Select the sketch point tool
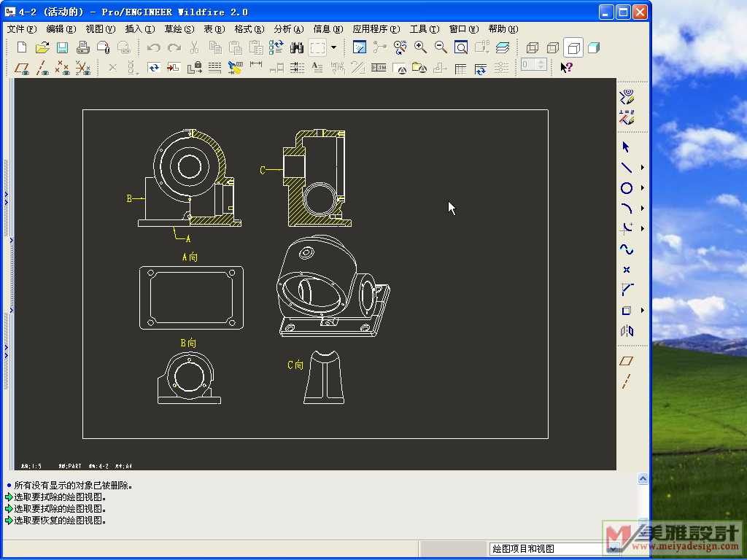This screenshot has width=747, height=560. 627,270
